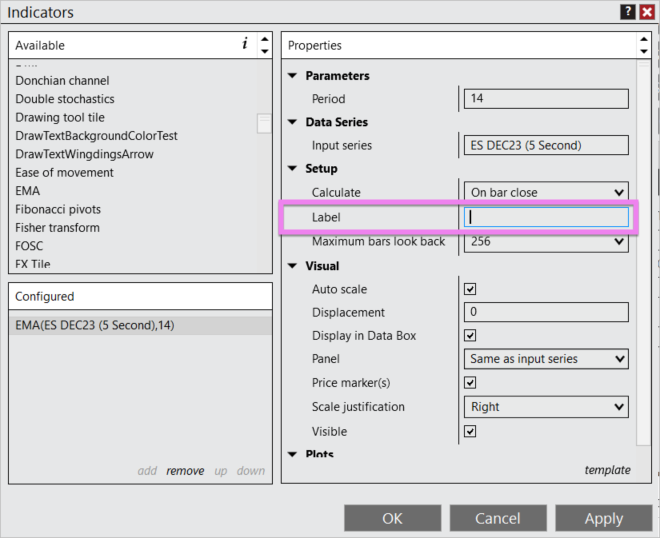The height and width of the screenshot is (538, 660).
Task: Open the Panel dropdown
Action: (546, 359)
